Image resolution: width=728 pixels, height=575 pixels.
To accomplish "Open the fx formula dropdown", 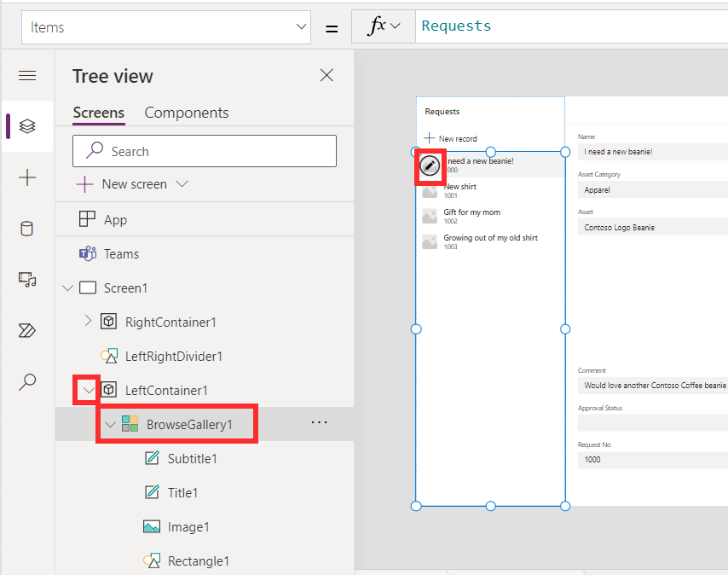I will click(x=384, y=26).
